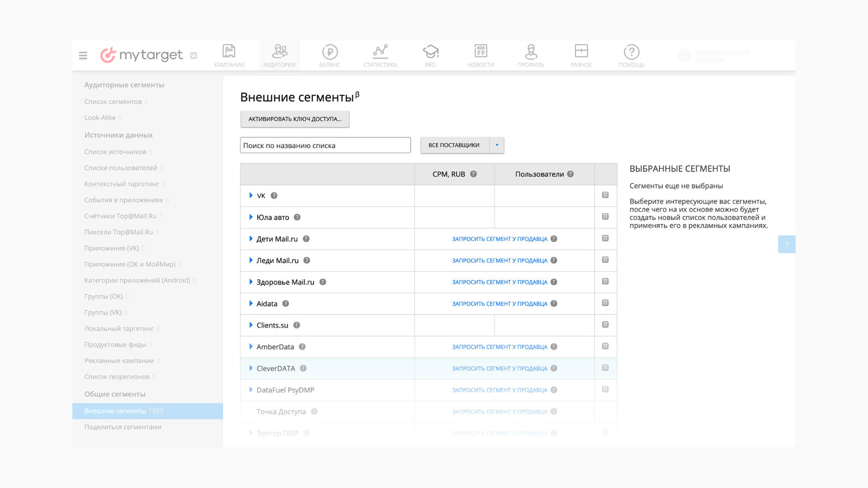This screenshot has height=488, width=868.
Task: Click help icon beside Леди Mail.ru
Action: [x=306, y=261]
